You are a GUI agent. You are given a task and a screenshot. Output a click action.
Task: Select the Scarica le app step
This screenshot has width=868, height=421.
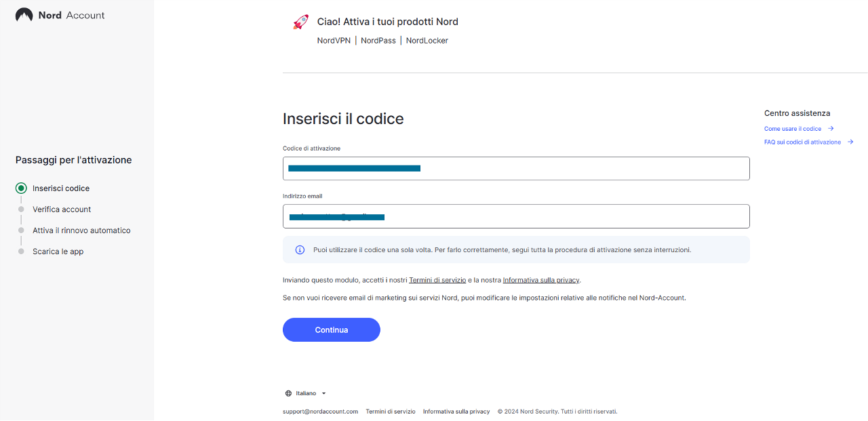click(58, 252)
